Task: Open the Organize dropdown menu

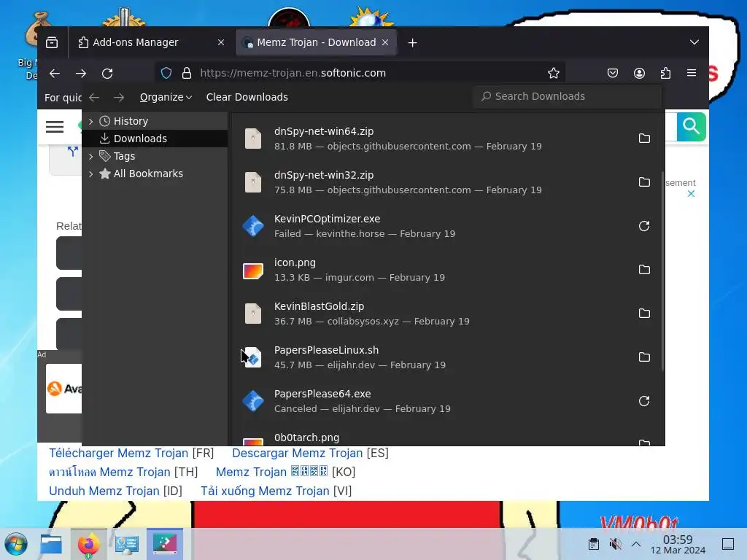Action: [166, 97]
